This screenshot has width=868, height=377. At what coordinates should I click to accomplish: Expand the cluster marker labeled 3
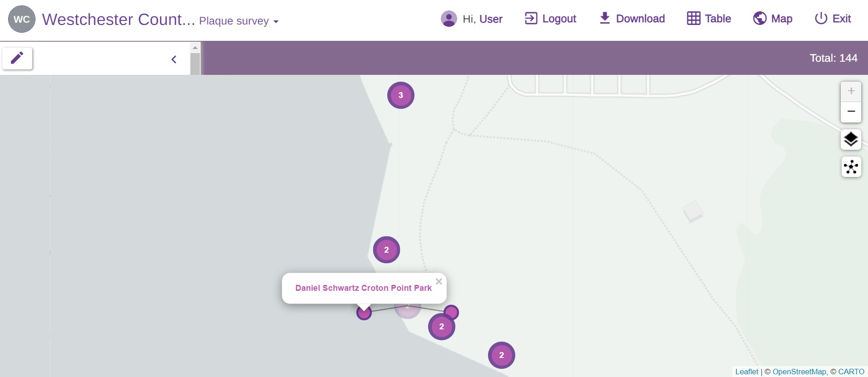pyautogui.click(x=400, y=95)
